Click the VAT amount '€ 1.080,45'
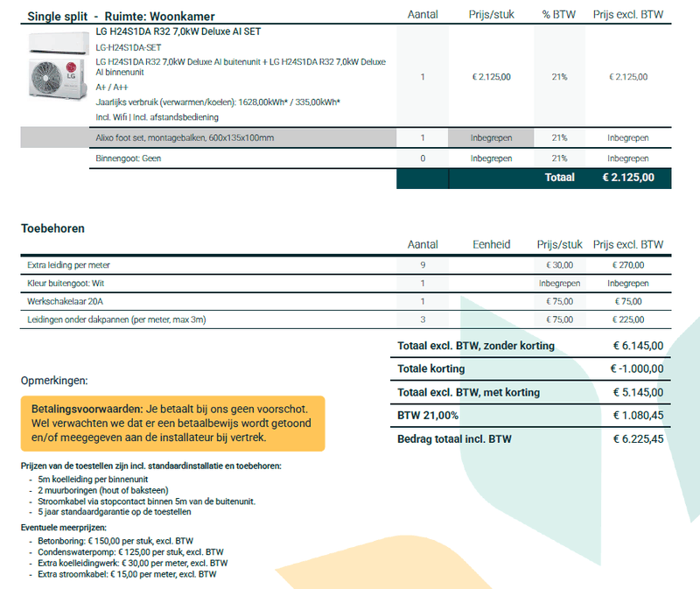The height and width of the screenshot is (589, 700). pos(638,416)
